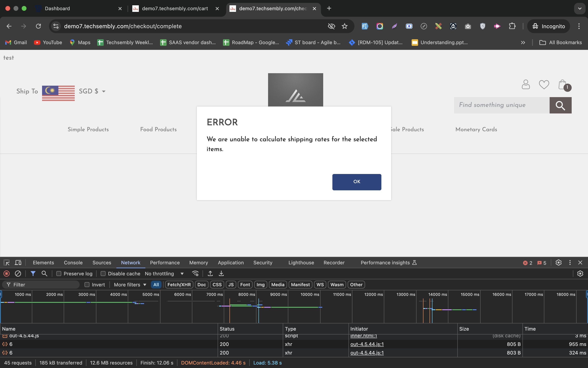Open the tab search dropdown arrow
588x368 pixels.
580,9
